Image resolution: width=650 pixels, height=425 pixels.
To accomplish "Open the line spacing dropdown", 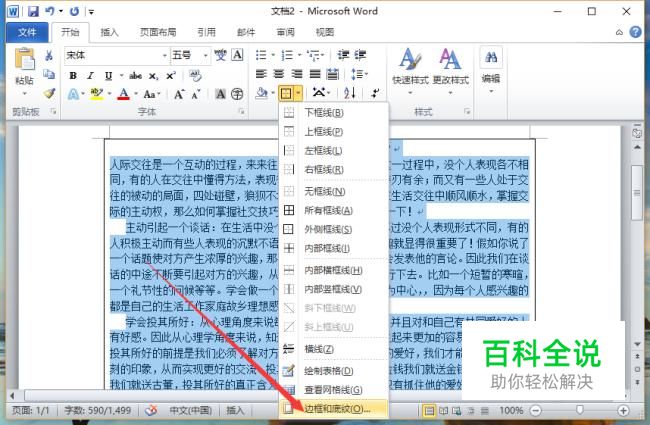I will 359,74.
